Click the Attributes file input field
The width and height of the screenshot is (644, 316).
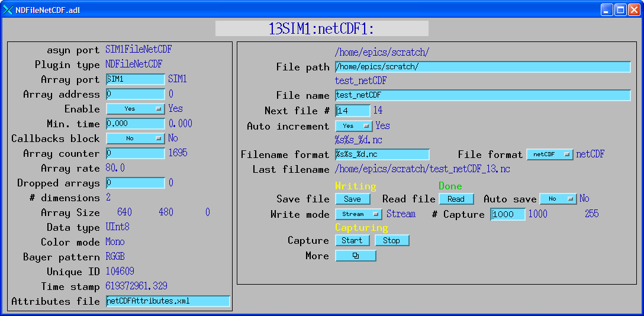(x=168, y=301)
